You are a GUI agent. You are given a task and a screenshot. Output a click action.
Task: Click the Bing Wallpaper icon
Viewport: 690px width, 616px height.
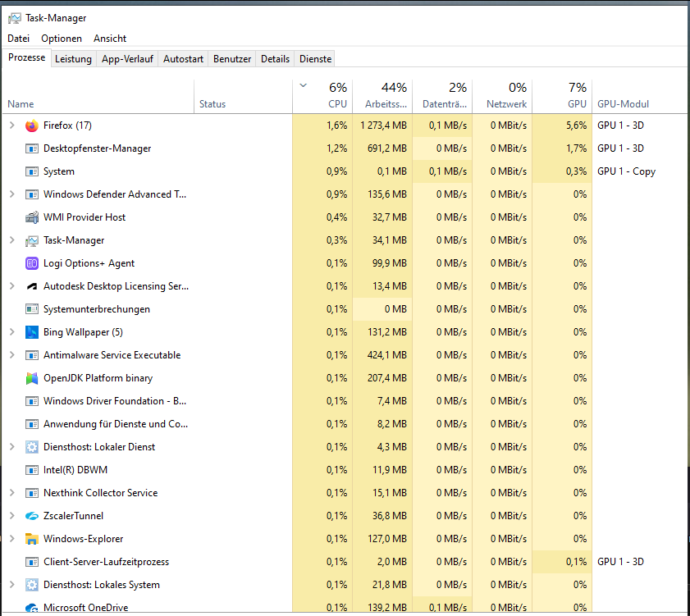pyautogui.click(x=32, y=332)
